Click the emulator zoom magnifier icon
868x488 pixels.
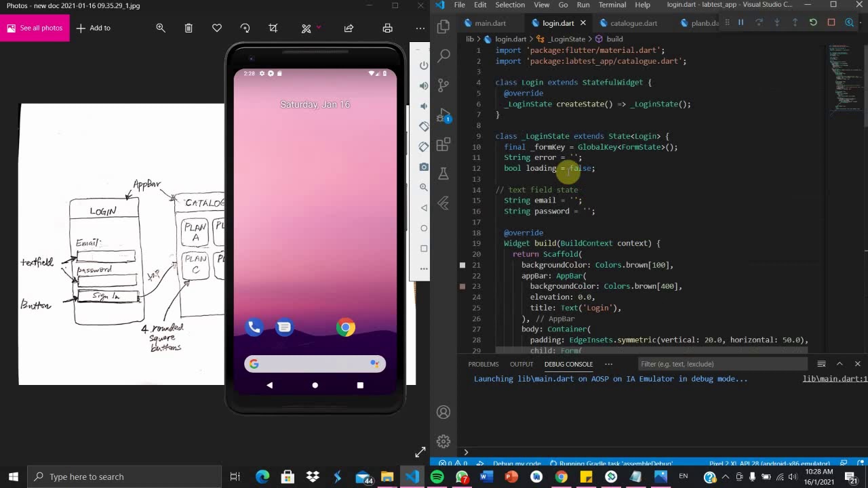(x=424, y=187)
